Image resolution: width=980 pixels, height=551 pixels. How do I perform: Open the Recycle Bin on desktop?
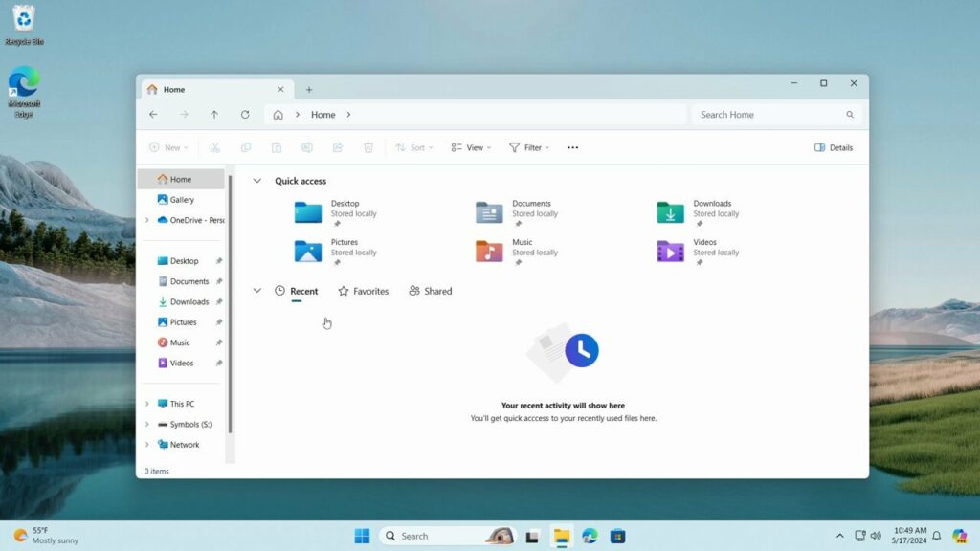[x=24, y=25]
